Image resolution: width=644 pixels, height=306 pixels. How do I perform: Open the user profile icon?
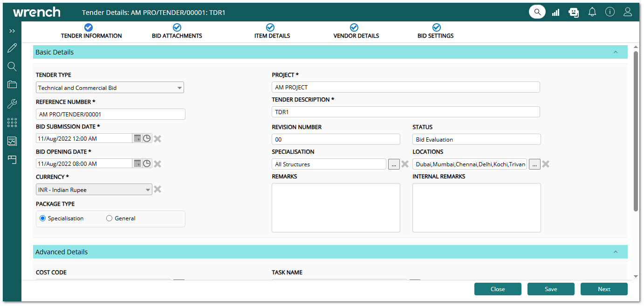pos(628,12)
